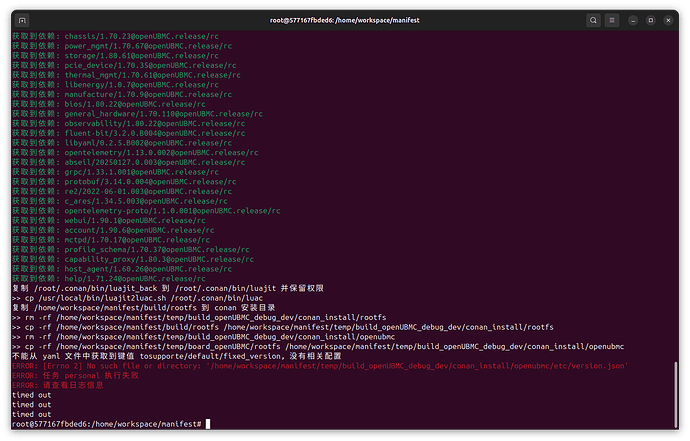Click the Errno 2 version.json error line
The height and width of the screenshot is (441, 690).
320,366
